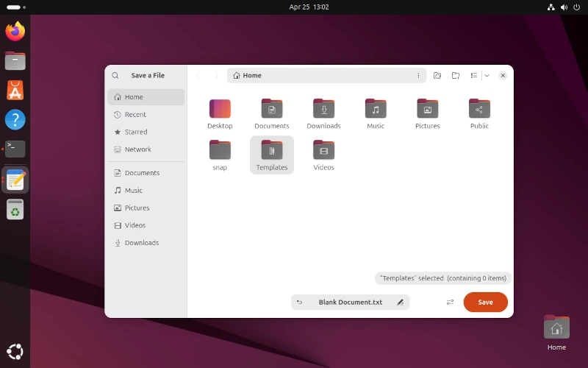
Task: Open the path bar three-dot menu
Action: click(x=418, y=76)
